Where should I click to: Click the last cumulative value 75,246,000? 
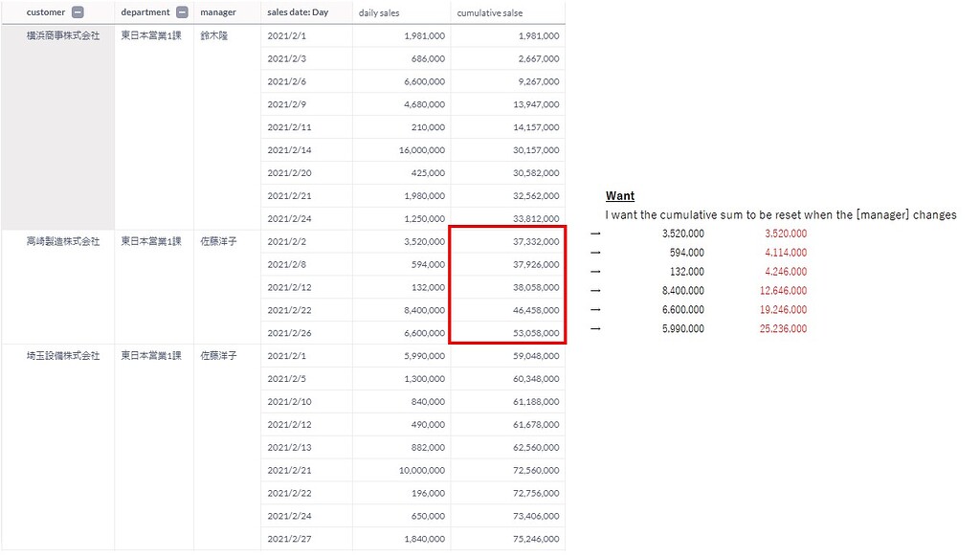536,539
